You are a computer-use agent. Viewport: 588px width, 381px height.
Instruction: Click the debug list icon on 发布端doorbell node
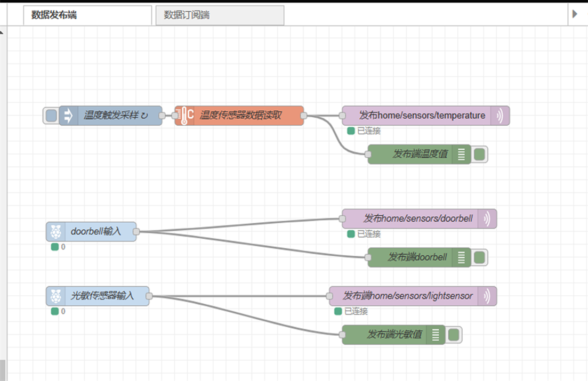tap(462, 257)
